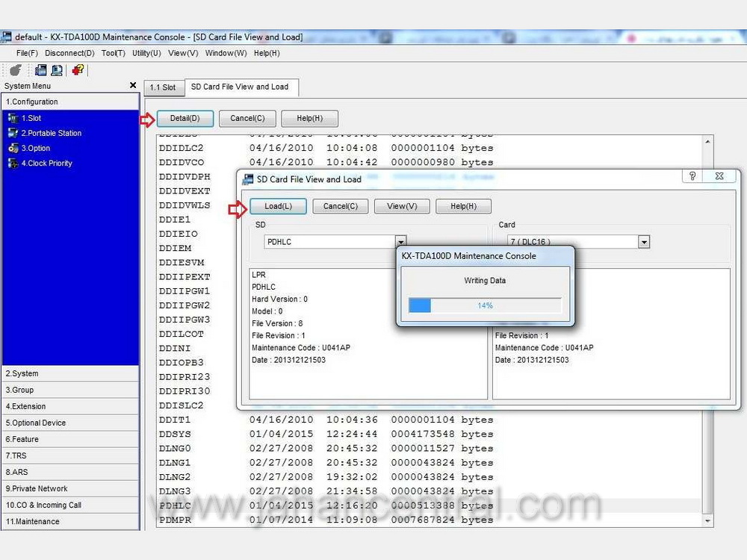Select the DDSYS file row in list
The image size is (747, 560).
326,434
